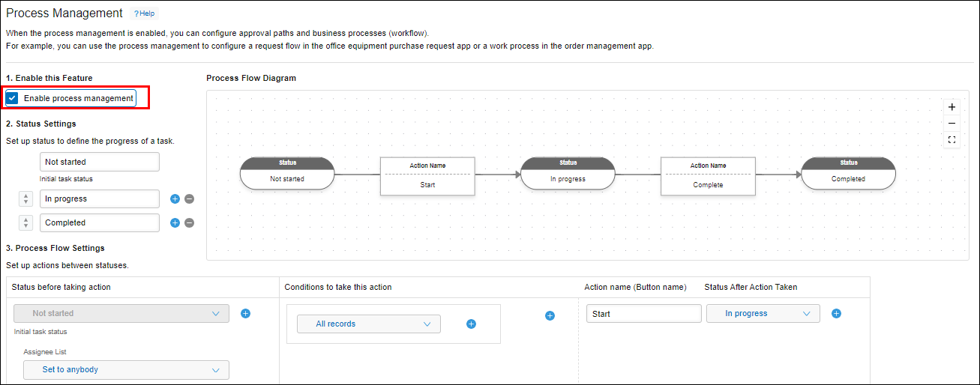Add condition next to All records
Screen dimensions: 980x385
tap(472, 324)
